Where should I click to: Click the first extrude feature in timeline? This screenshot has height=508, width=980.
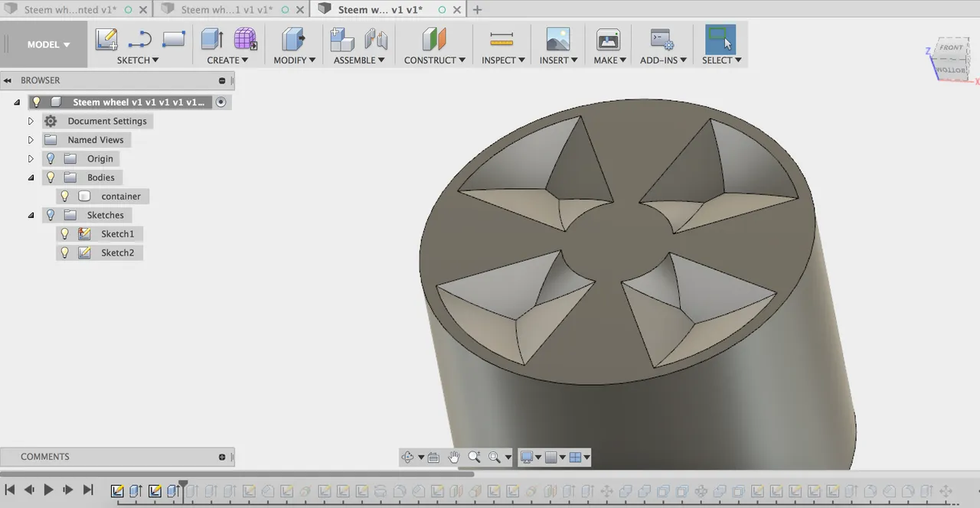coord(136,490)
